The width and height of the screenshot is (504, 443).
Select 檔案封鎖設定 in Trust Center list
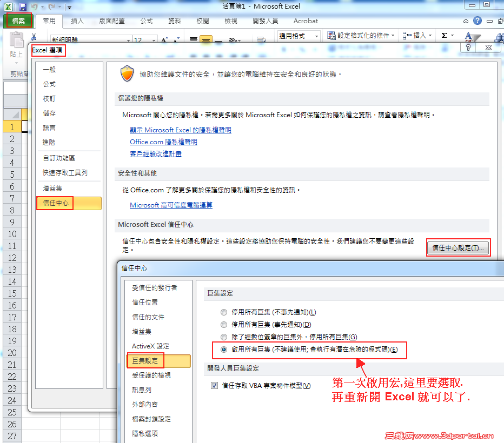pyautogui.click(x=159, y=419)
